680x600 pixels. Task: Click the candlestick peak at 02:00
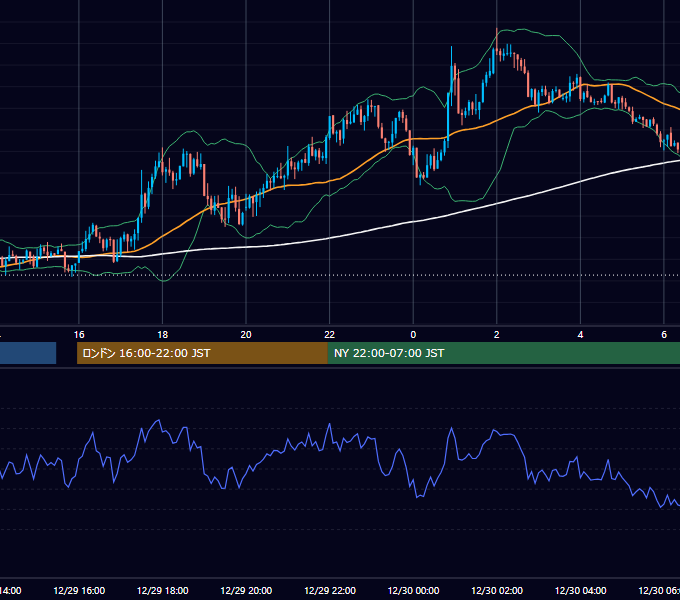497,41
